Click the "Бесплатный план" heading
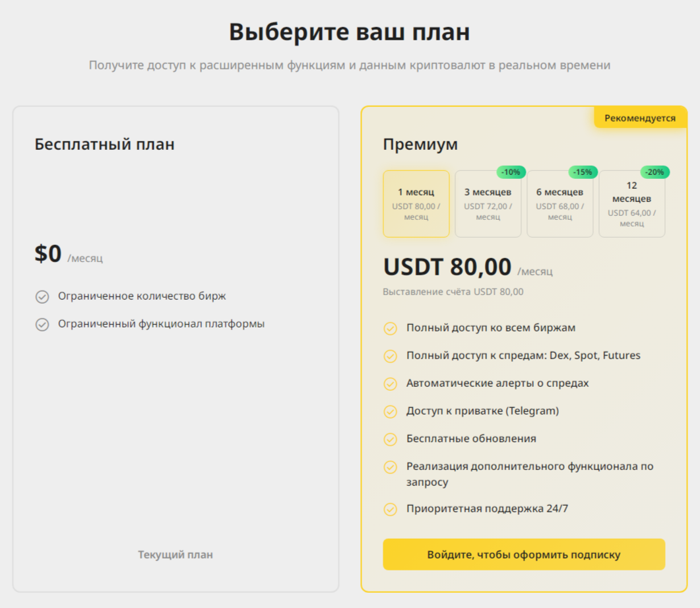This screenshot has width=700, height=608. coord(104,144)
